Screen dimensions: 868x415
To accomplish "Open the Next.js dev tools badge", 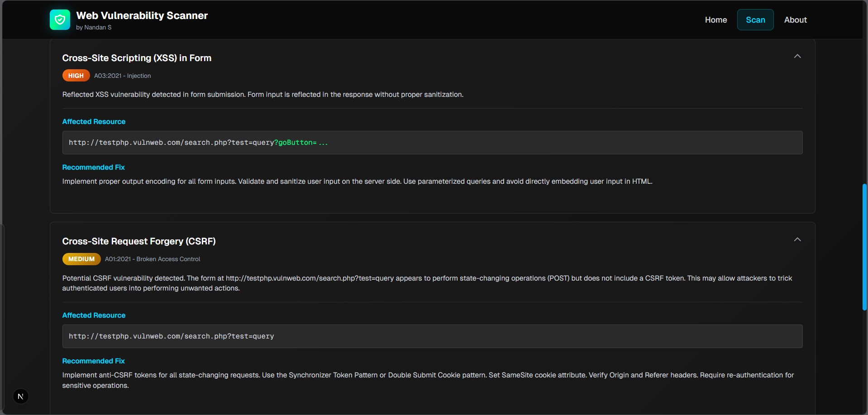I will (20, 396).
